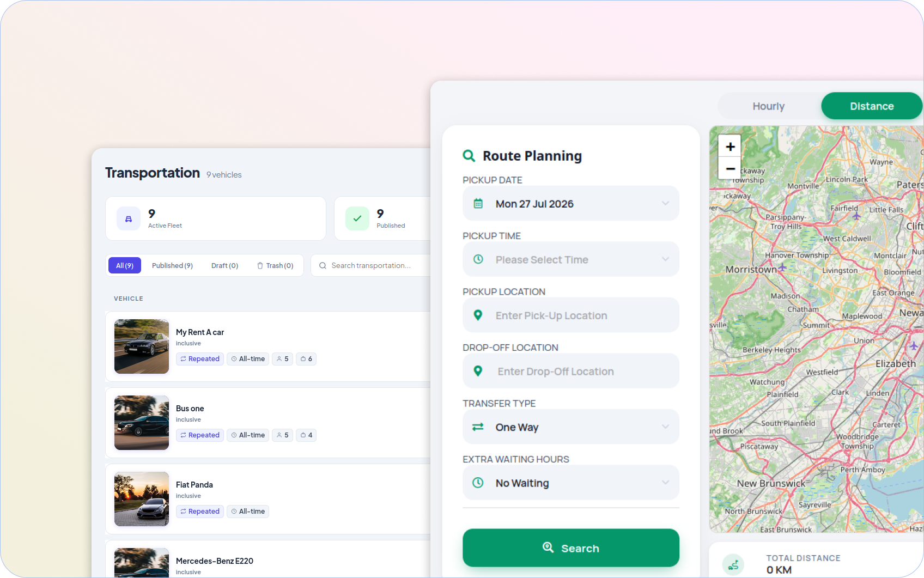924x578 pixels.
Task: Click the swap arrows icon in Transfer Type
Action: click(x=478, y=427)
